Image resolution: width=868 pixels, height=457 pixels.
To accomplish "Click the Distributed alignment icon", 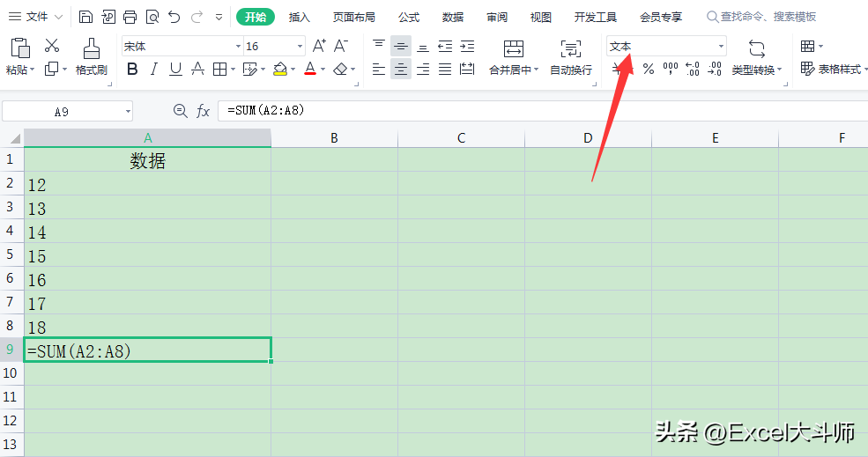I will coord(467,70).
